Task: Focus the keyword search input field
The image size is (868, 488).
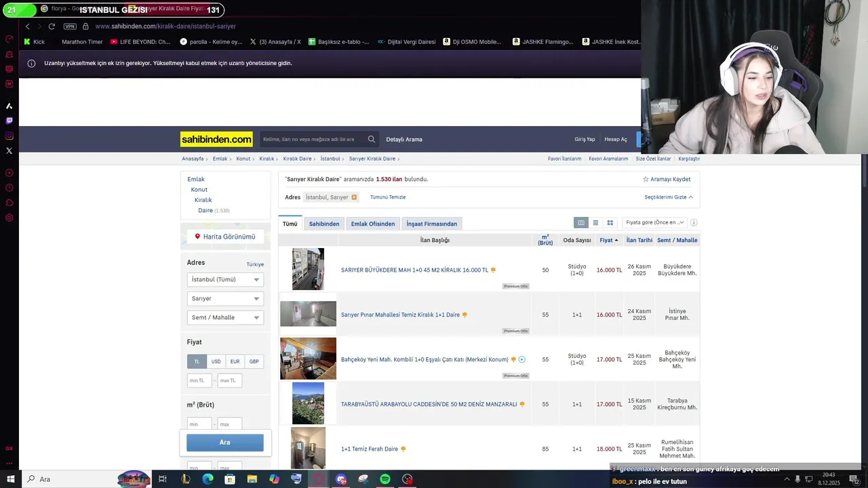Action: pos(313,139)
